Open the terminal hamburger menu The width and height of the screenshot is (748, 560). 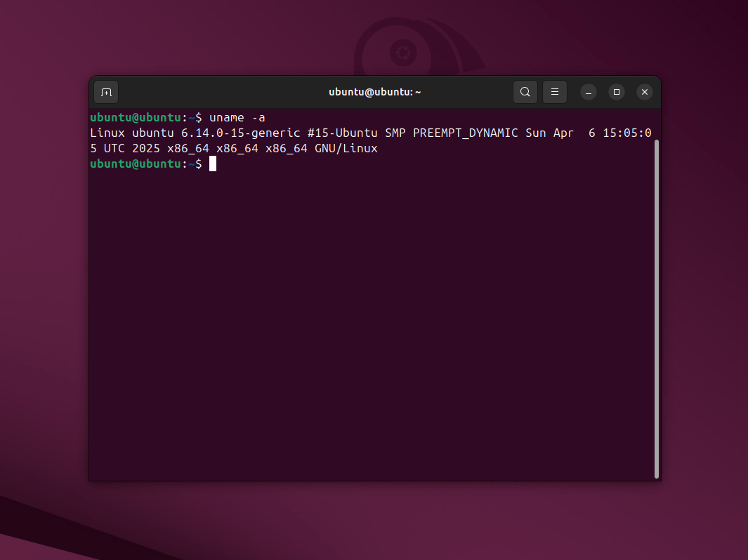tap(554, 92)
